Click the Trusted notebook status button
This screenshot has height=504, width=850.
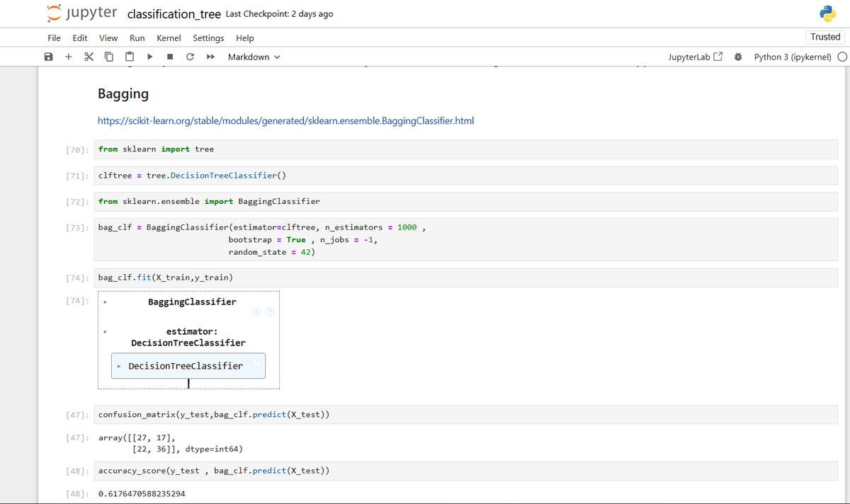pos(825,37)
